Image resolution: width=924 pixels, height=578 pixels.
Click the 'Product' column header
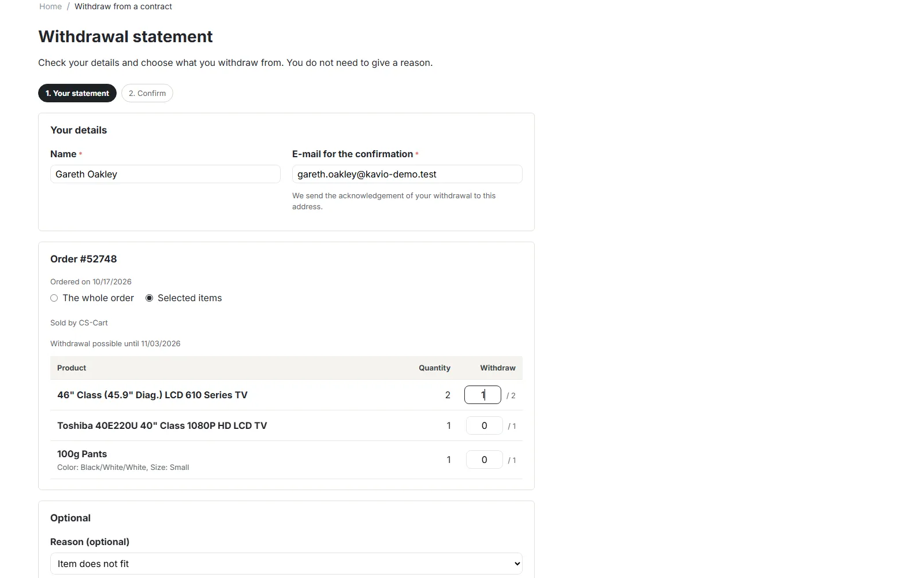point(72,368)
